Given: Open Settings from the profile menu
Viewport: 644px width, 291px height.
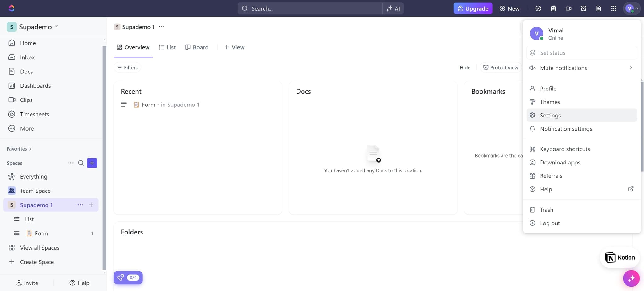Looking at the screenshot, I should pyautogui.click(x=550, y=115).
